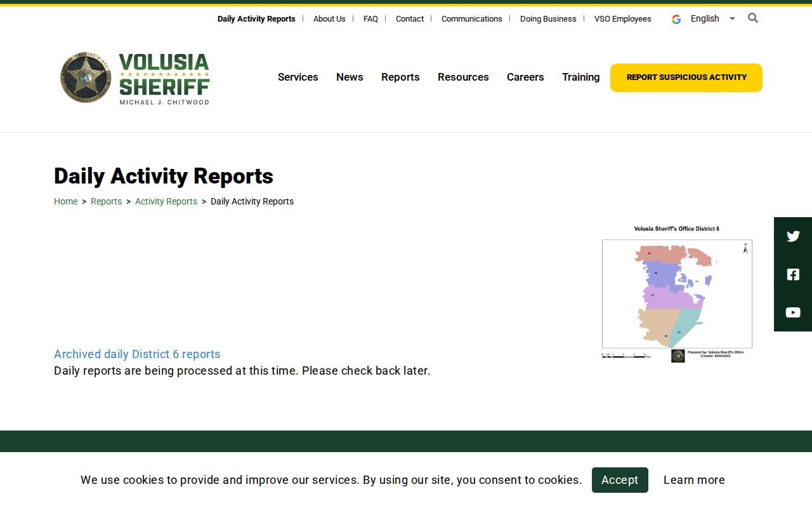
Task: View the District 6 map thumbnail
Action: click(x=677, y=293)
